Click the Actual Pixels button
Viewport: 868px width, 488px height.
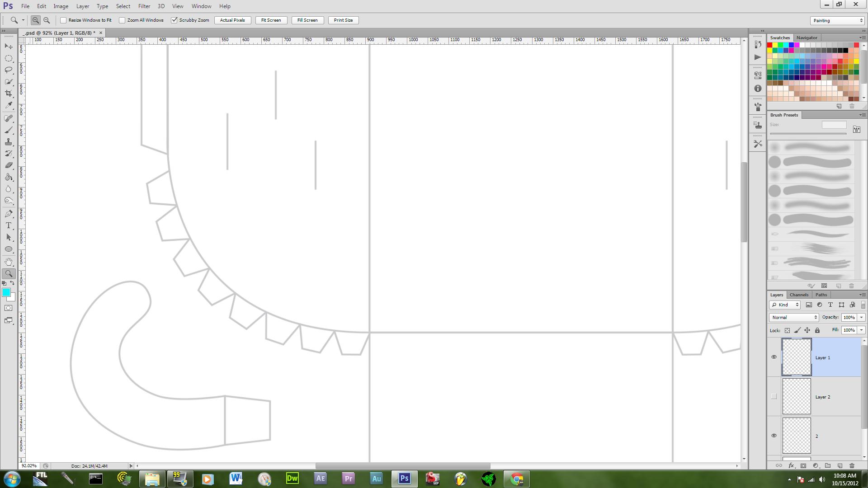tap(232, 20)
